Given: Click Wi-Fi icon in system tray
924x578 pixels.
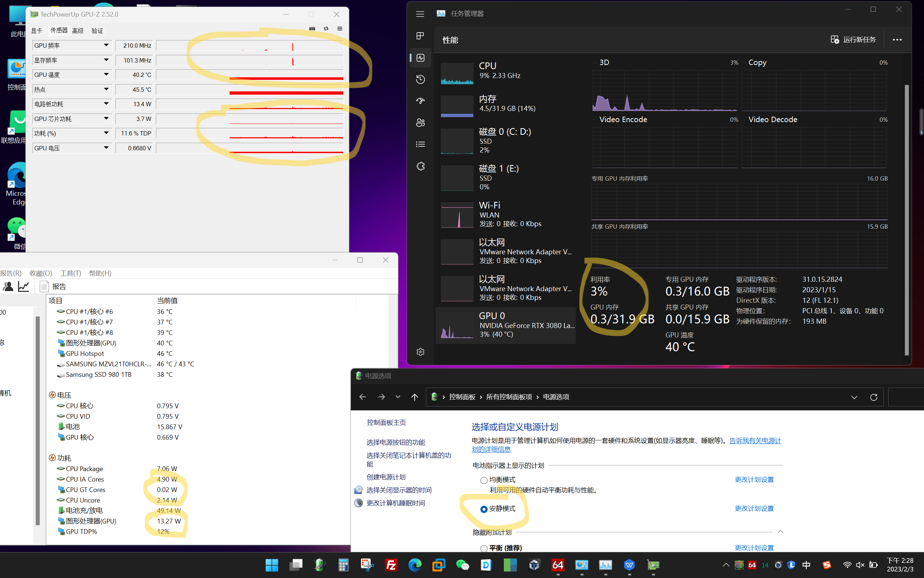Looking at the screenshot, I should tap(847, 565).
